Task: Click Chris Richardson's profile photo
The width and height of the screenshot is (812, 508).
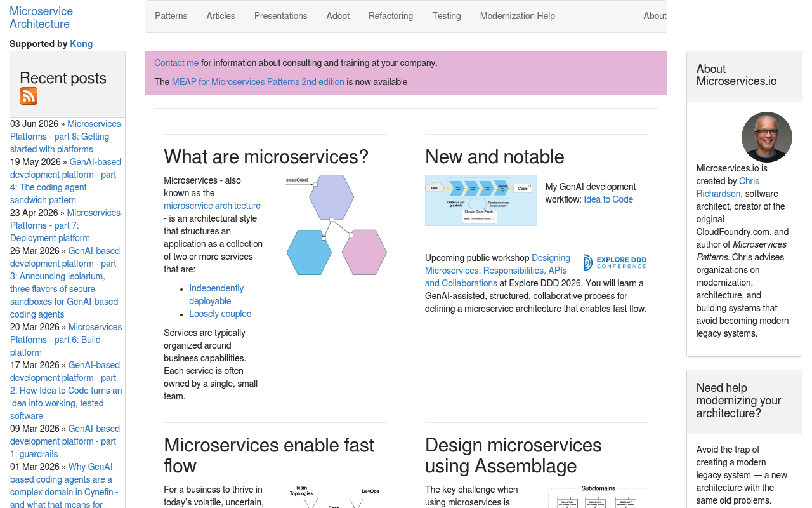Action: pos(766,137)
